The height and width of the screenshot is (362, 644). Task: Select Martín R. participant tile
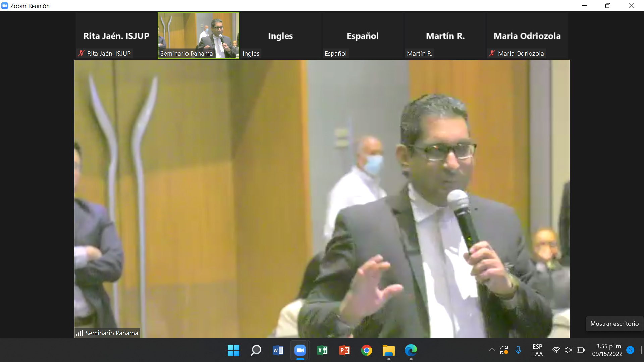click(x=445, y=36)
